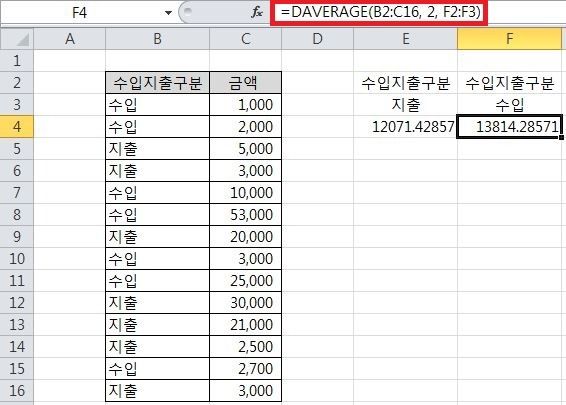Select row 3 header

pos(17,105)
